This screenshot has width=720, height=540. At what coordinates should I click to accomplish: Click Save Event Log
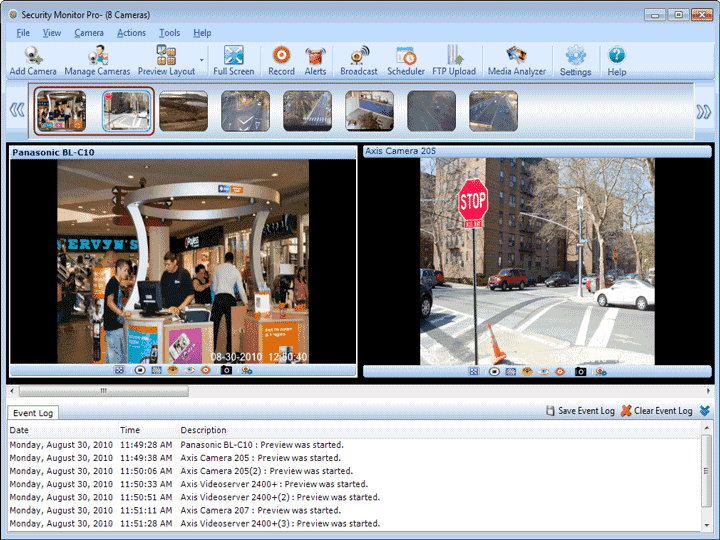[x=580, y=411]
